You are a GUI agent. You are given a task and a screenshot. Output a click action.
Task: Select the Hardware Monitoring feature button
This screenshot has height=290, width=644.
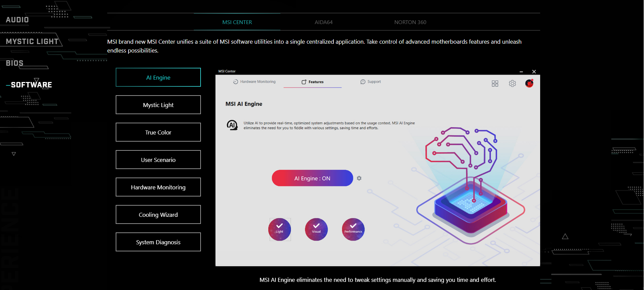158,187
